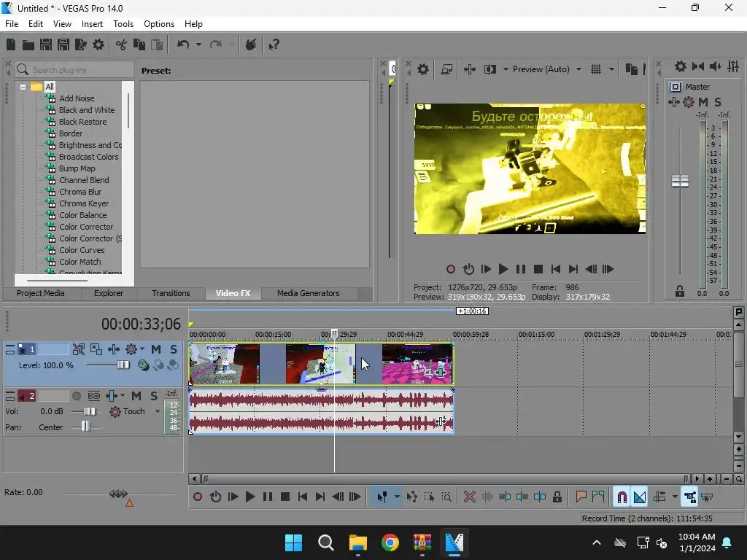Open Auto Ripple dropdown arrow in timeline toolbar
The width and height of the screenshot is (747, 560).
tap(675, 497)
